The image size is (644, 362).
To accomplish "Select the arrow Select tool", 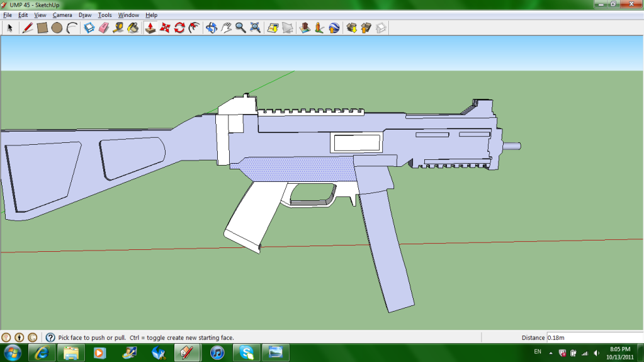I will pyautogui.click(x=9, y=28).
